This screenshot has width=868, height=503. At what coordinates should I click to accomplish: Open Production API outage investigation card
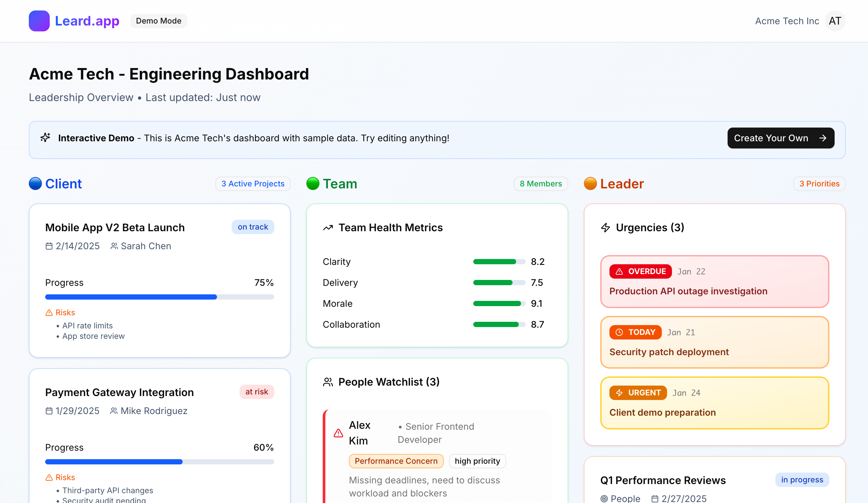[x=714, y=282]
